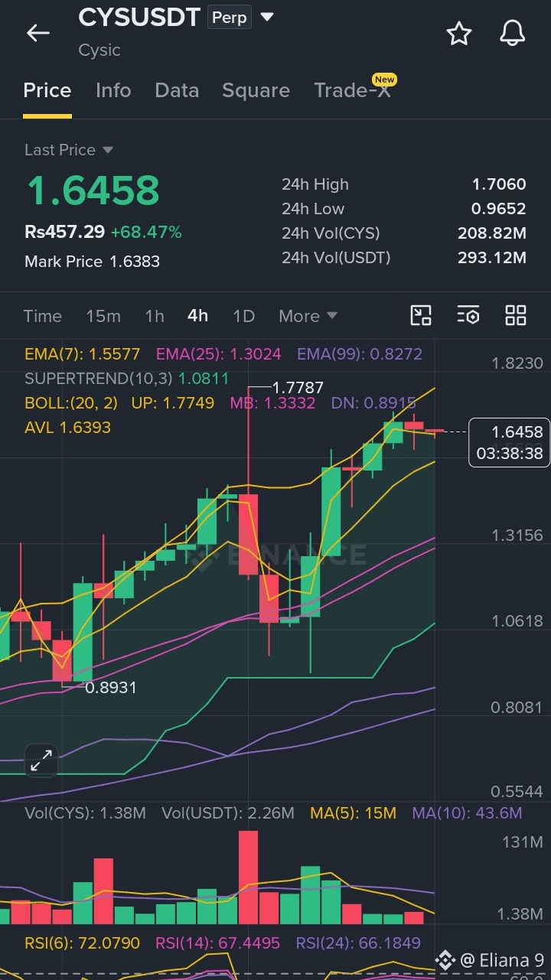
Task: Open the More timeframes dropdown
Action: (308, 316)
